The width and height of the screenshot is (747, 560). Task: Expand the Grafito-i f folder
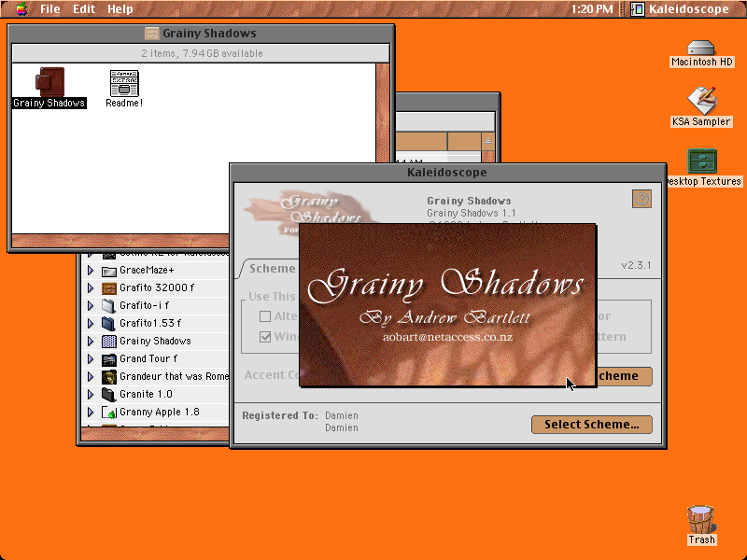[91, 305]
